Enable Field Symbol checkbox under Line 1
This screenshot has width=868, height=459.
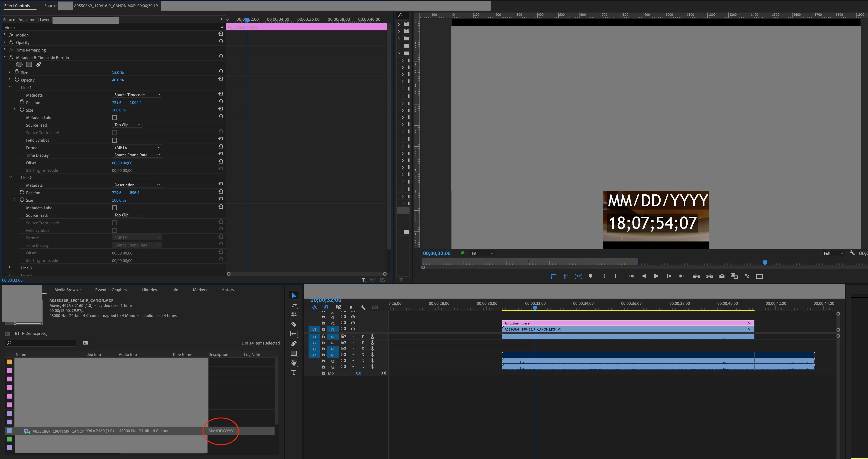(x=115, y=140)
